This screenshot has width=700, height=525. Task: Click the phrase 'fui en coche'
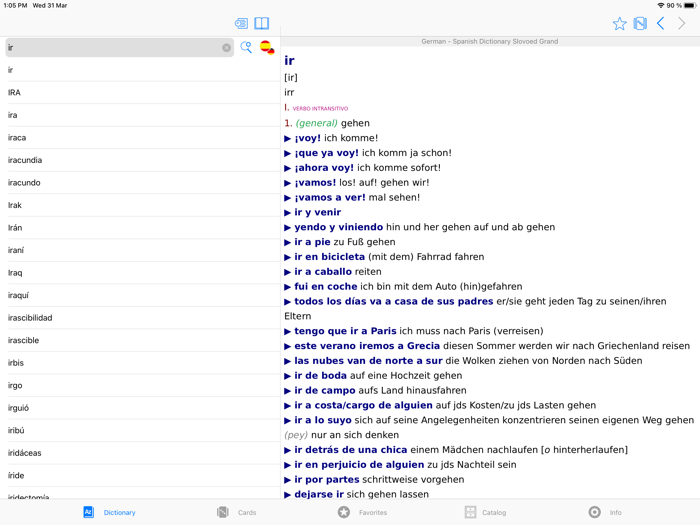tap(325, 286)
